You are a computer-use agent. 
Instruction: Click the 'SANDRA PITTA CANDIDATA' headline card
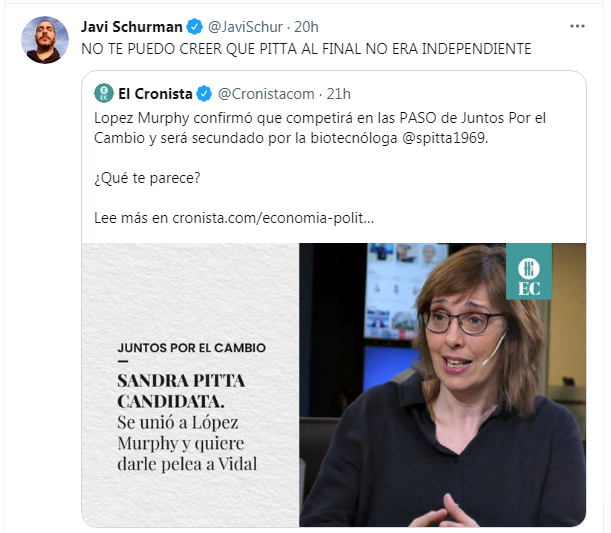[191, 385]
